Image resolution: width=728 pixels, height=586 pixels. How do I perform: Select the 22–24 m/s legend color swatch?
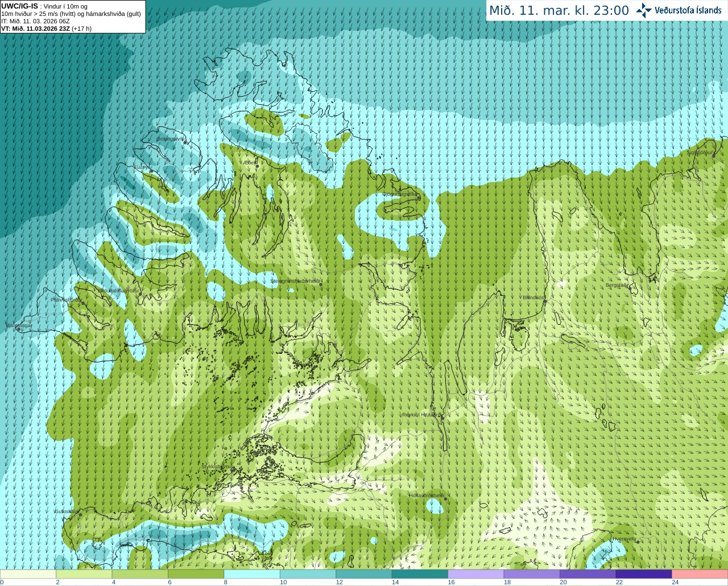coord(644,574)
